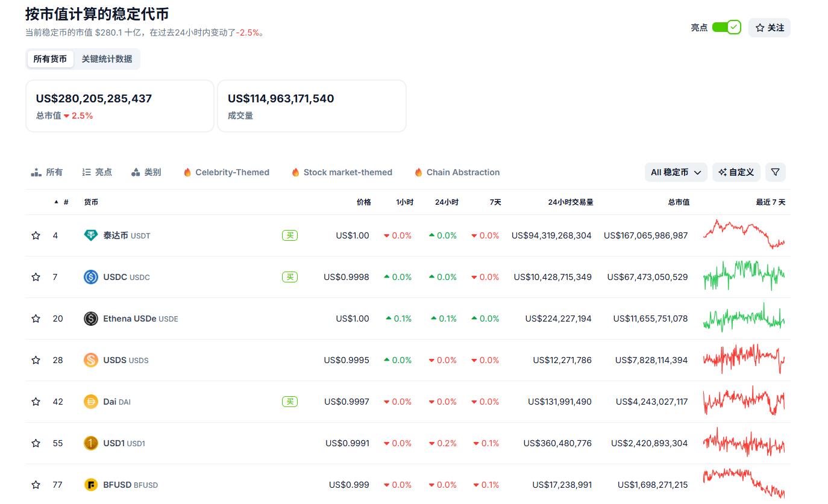Click 买 button for Dai
The height and width of the screenshot is (504, 828).
(x=290, y=402)
